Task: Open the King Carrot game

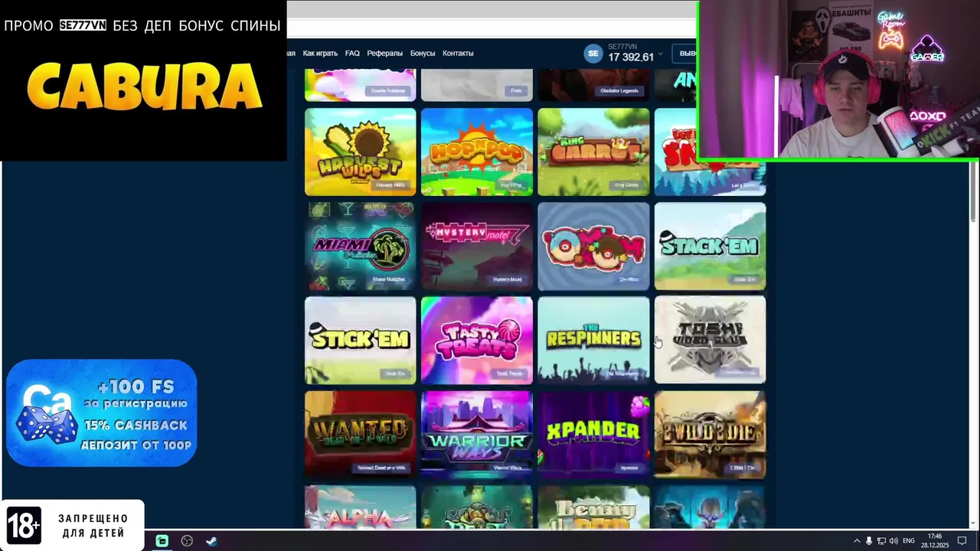Action: (x=593, y=152)
